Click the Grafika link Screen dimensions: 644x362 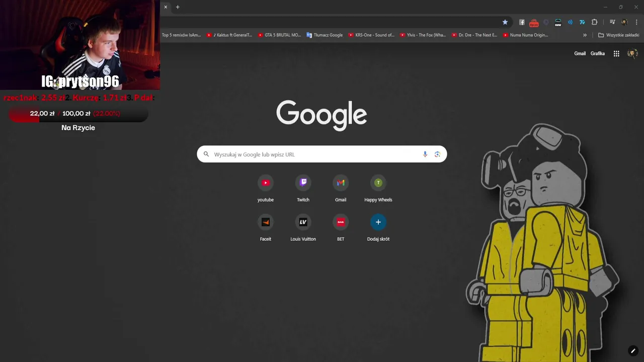point(598,53)
